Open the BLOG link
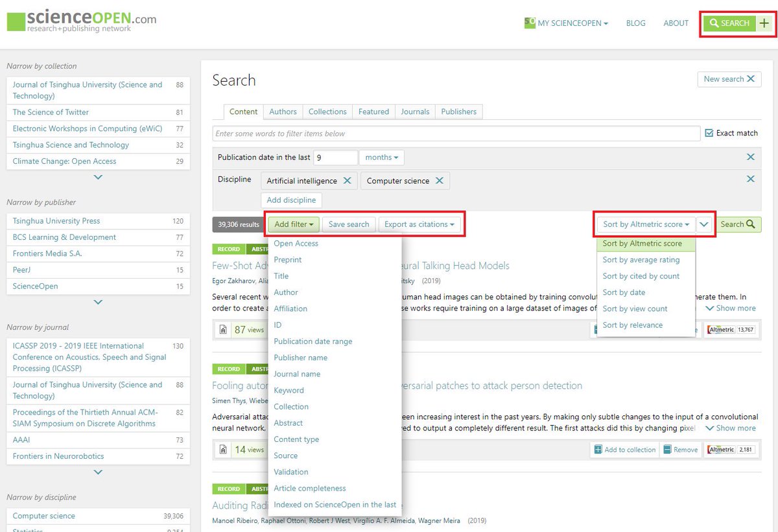 click(x=636, y=23)
